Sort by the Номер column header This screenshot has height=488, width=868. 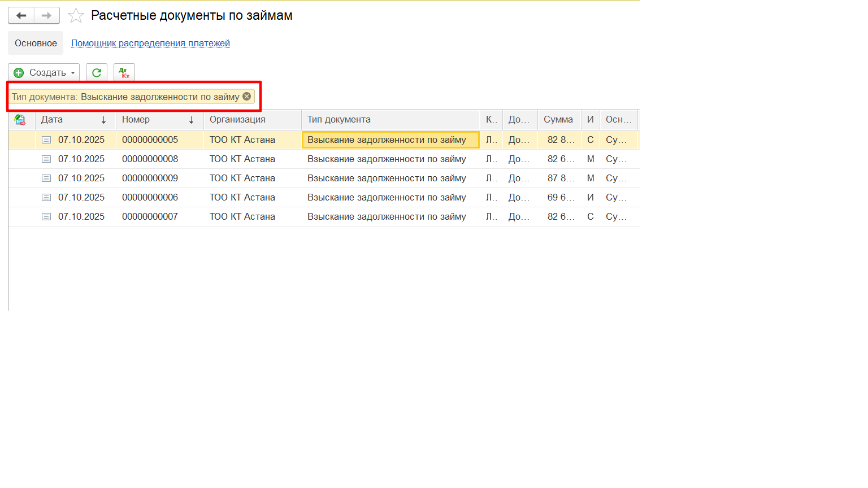coord(160,120)
